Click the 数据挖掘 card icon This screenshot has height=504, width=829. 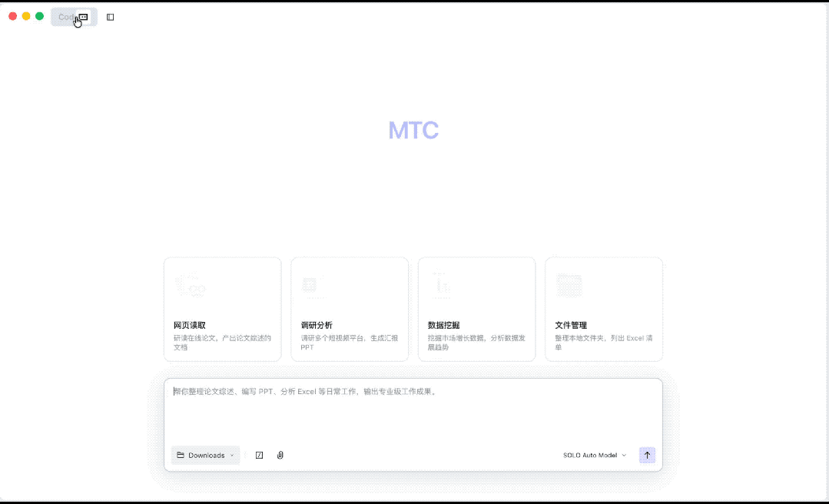(x=440, y=284)
